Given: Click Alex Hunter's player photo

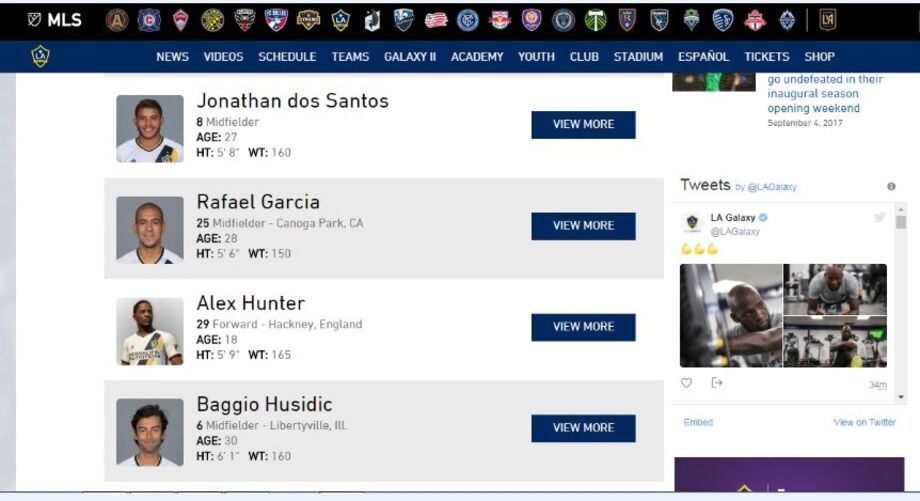Looking at the screenshot, I should [150, 331].
